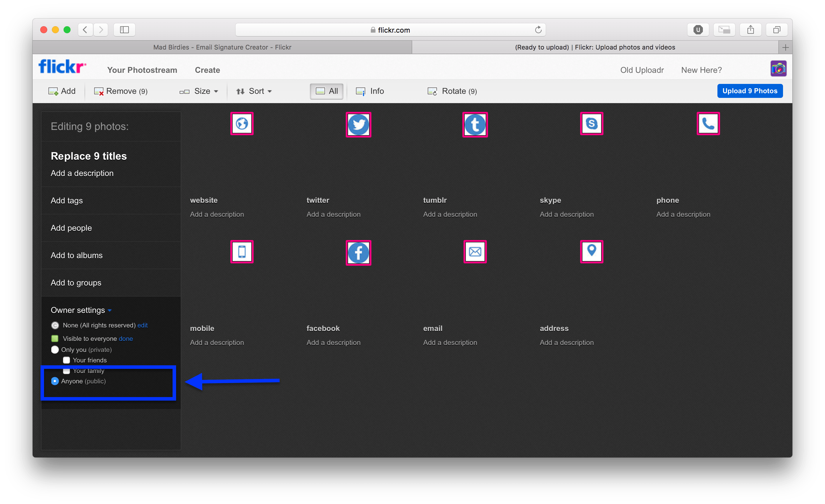This screenshot has width=825, height=504.
Task: Click the Upload 9 Photos button
Action: pyautogui.click(x=750, y=91)
